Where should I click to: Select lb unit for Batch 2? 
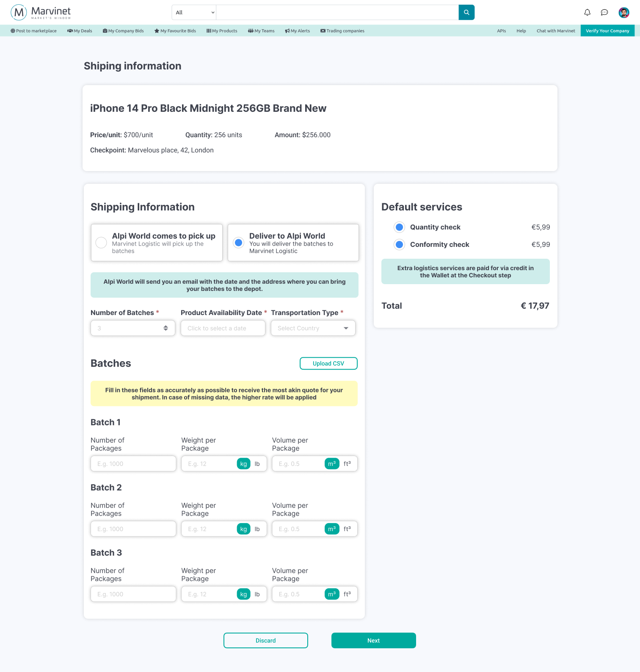point(257,529)
